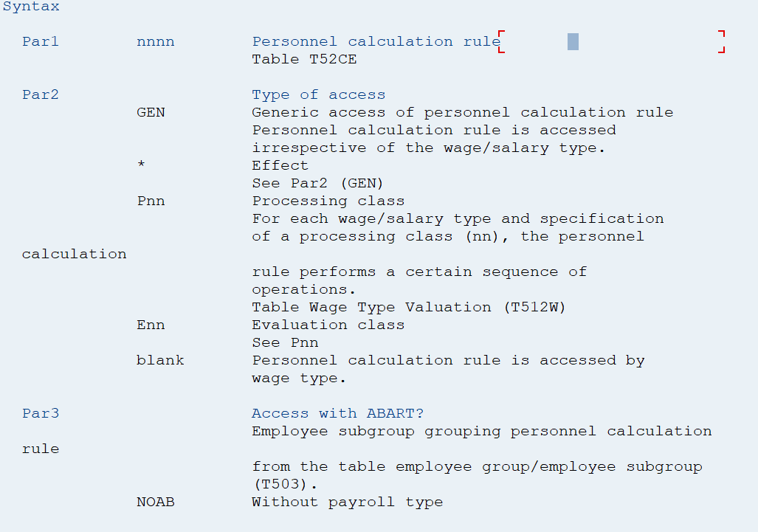Click the blue cursor block in the bracketed field
This screenshot has height=532, width=758.
click(573, 41)
